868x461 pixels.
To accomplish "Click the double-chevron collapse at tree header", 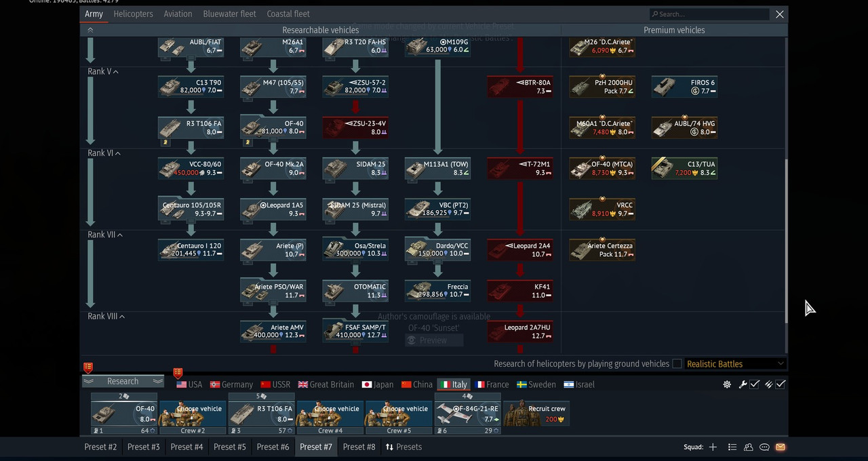I will [x=90, y=30].
